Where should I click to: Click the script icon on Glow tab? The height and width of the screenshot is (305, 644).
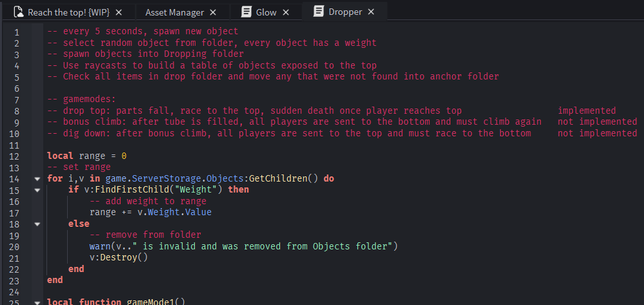pos(247,12)
